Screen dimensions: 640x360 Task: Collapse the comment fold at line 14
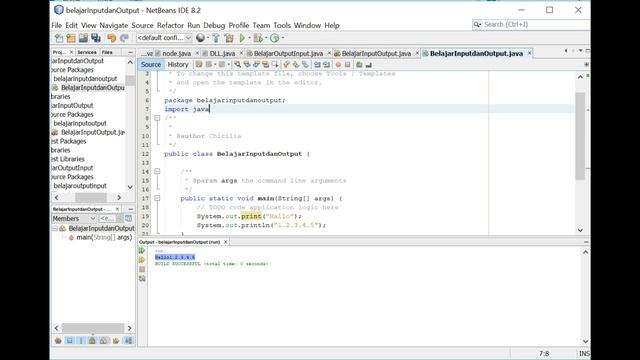point(157,171)
